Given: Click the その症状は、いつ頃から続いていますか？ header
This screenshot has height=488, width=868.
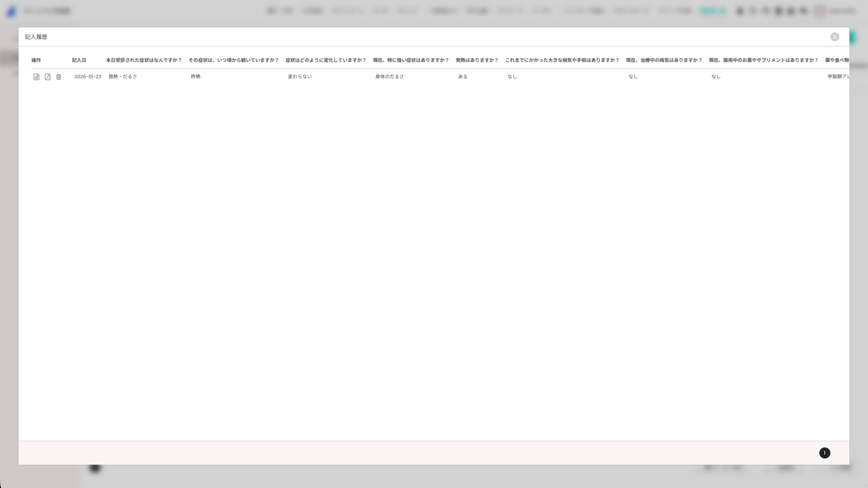Looking at the screenshot, I should [x=233, y=60].
